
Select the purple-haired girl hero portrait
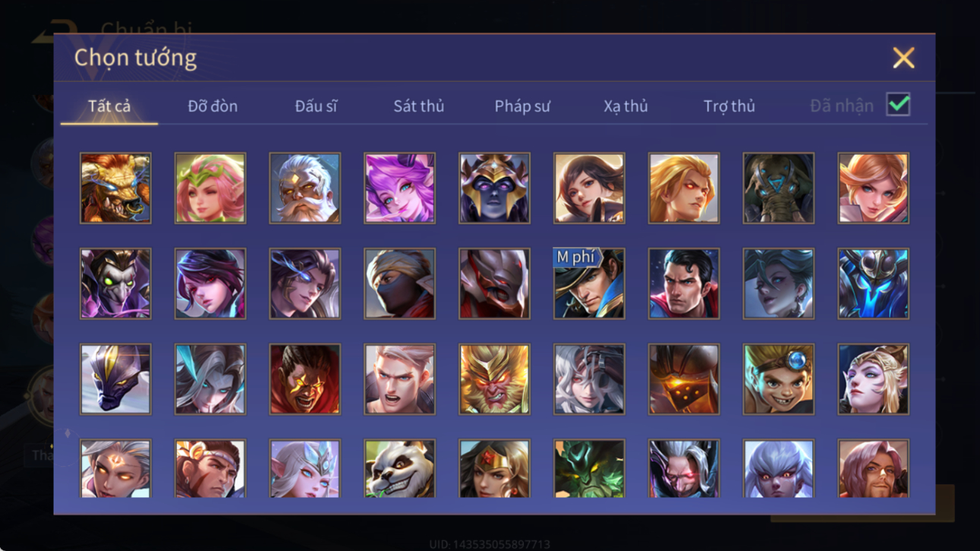399,188
